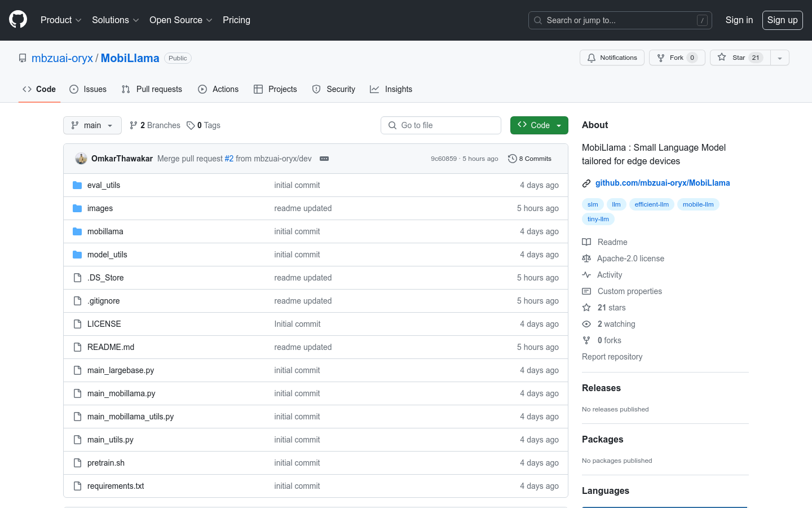Screen dimensions: 812x508
Task: Click the Go to file field
Action: coord(441,125)
